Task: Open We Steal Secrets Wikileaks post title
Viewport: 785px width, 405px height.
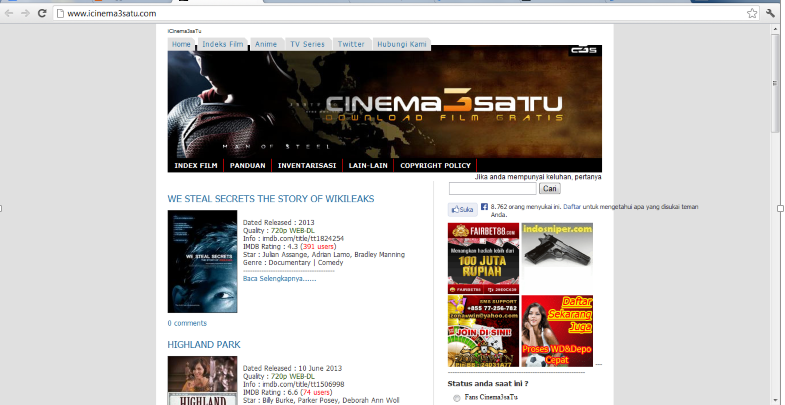Action: coord(271,199)
